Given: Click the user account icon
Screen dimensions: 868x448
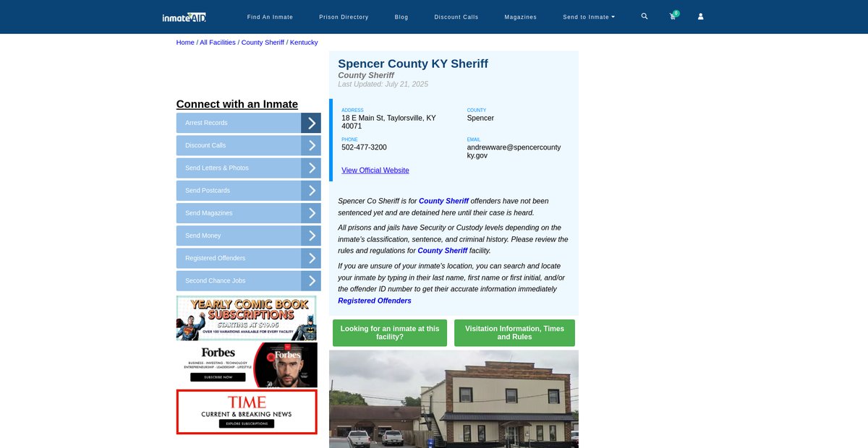Looking at the screenshot, I should pos(700,17).
